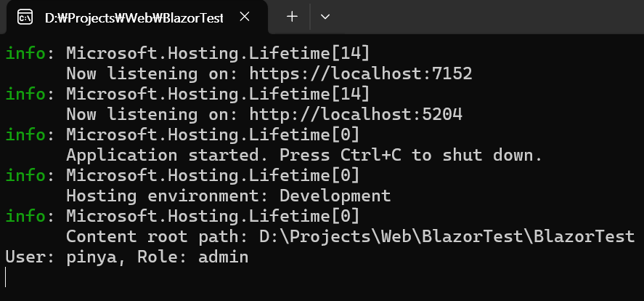
Task: Click the last green info label
Action: click(x=25, y=216)
